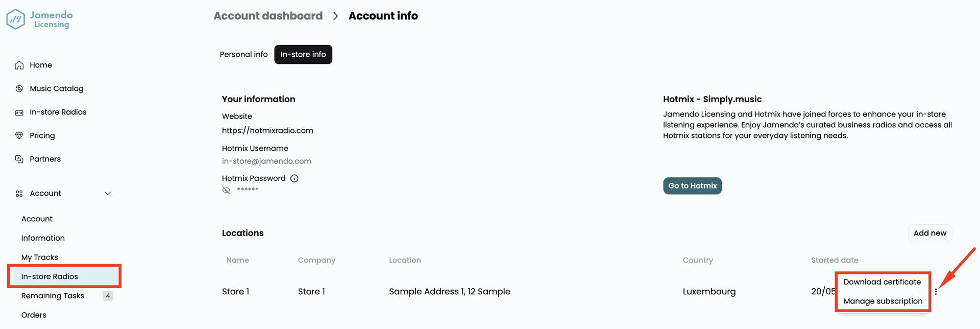Viewport: 980px width, 329px height.
Task: Open the hotmixradio.com website link
Action: pyautogui.click(x=267, y=131)
